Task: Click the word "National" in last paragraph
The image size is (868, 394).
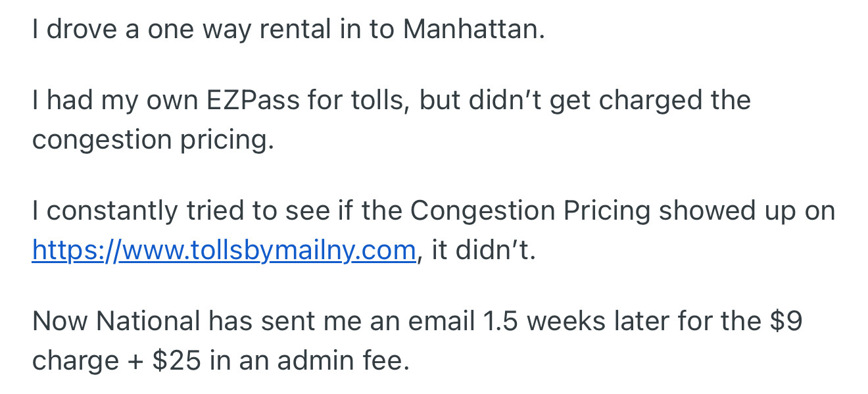Action: click(148, 322)
